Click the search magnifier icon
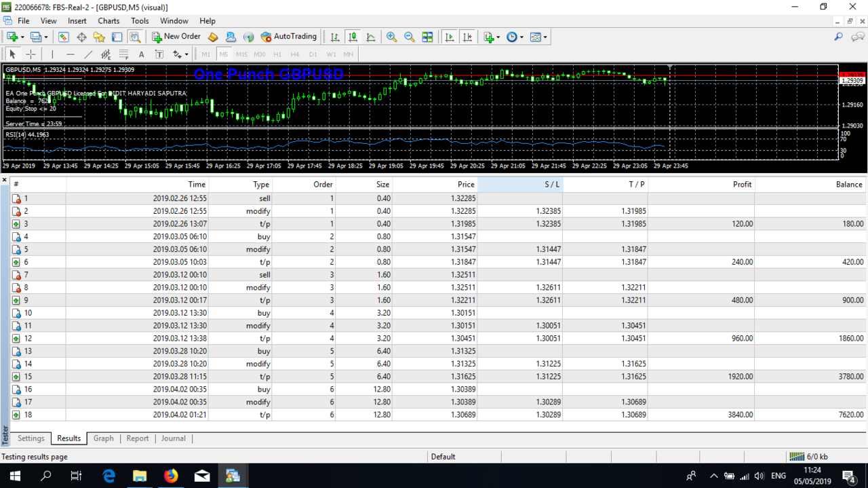This screenshot has width=868, height=488. click(x=839, y=37)
